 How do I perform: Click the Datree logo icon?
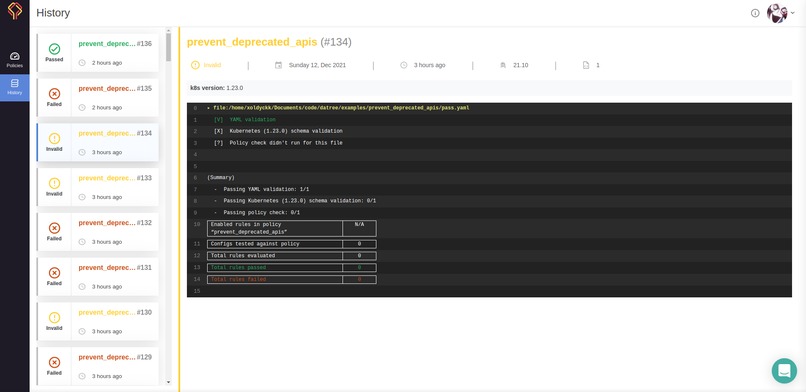(x=15, y=11)
